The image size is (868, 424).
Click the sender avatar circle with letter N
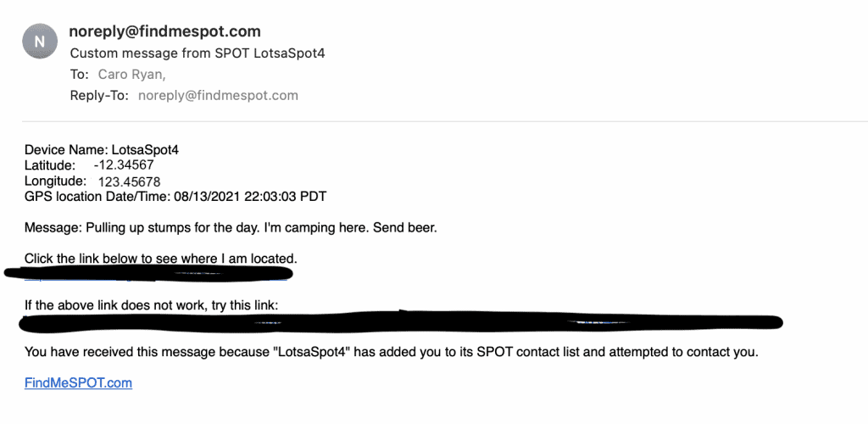coord(40,42)
